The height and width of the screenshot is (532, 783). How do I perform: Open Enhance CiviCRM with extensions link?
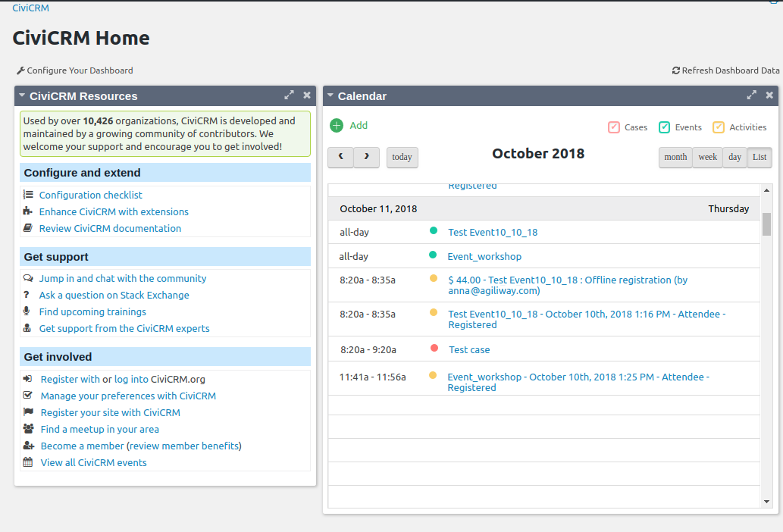point(114,211)
